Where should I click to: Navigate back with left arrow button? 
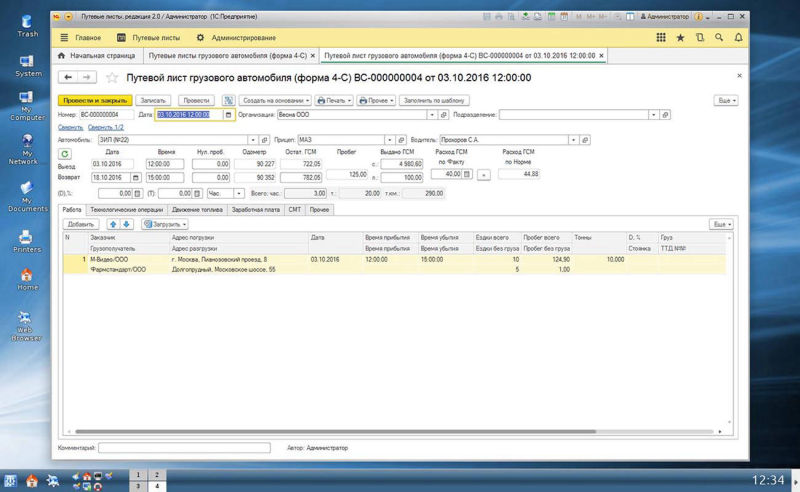click(x=69, y=77)
